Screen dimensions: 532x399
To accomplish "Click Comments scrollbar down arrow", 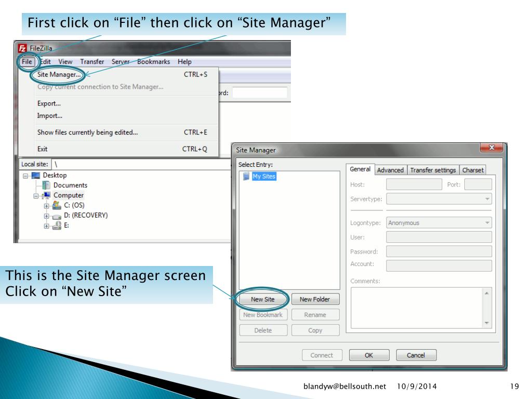I will tap(487, 323).
